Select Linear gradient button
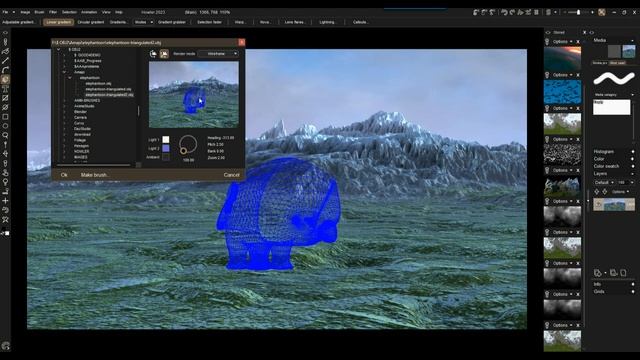 (58, 22)
